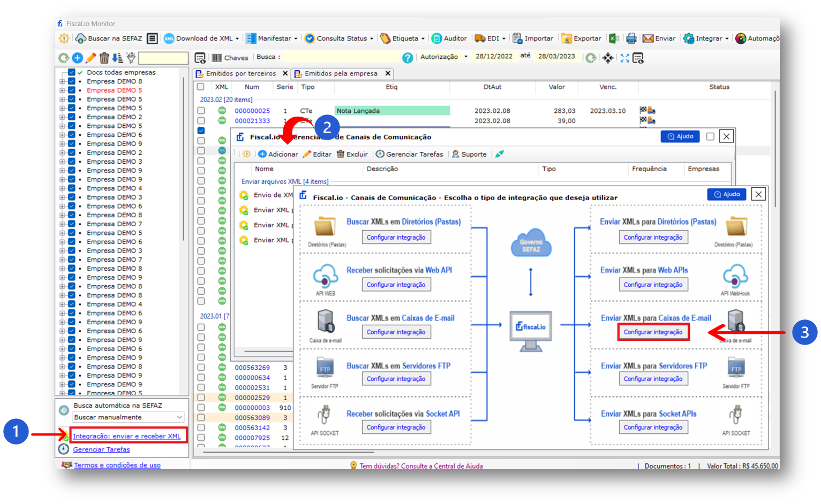Image resolution: width=821 pixels, height=504 pixels.
Task: Tick the checkbox for document 000000025
Action: (201, 111)
